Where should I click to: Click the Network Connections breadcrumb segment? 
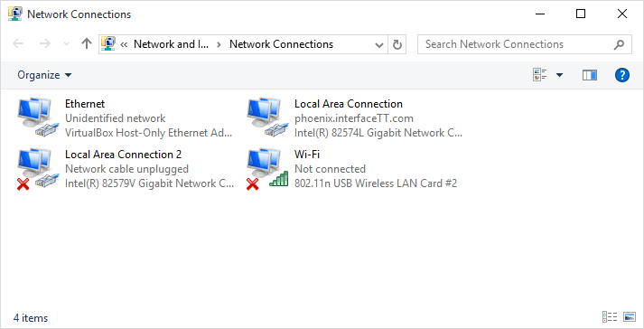[281, 44]
